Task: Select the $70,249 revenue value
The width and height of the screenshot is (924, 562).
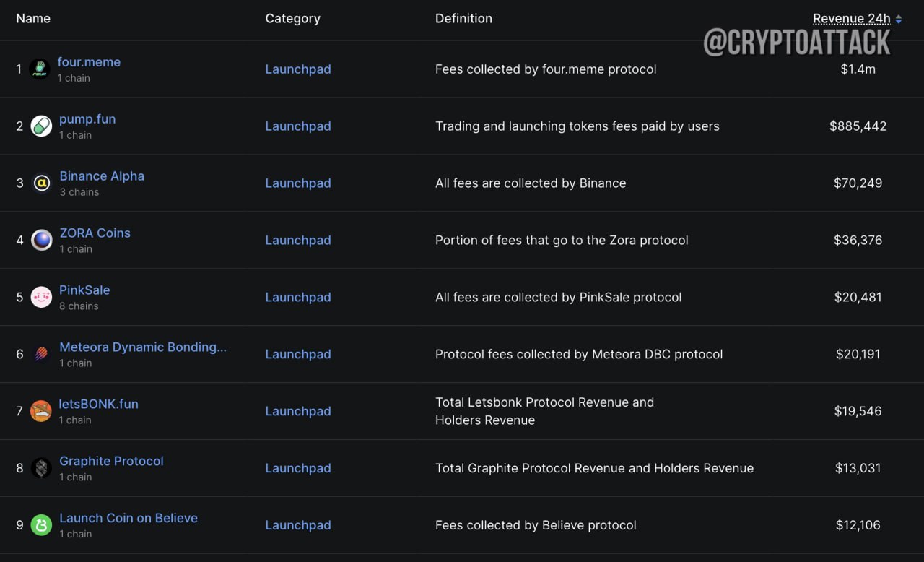Action: pos(858,183)
